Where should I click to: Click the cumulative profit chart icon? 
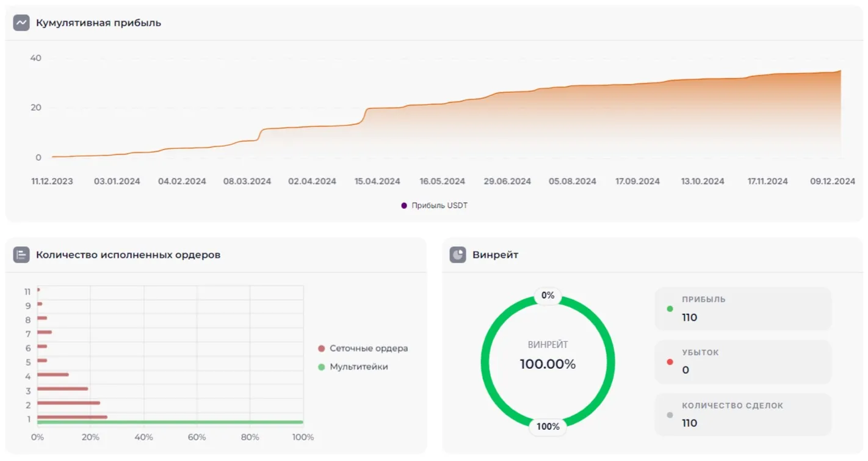(21, 23)
